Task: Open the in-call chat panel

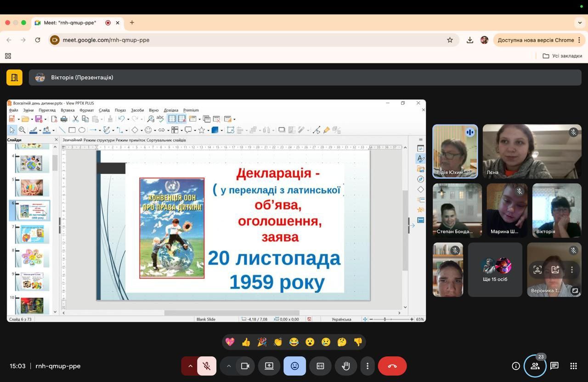Action: pos(554,366)
